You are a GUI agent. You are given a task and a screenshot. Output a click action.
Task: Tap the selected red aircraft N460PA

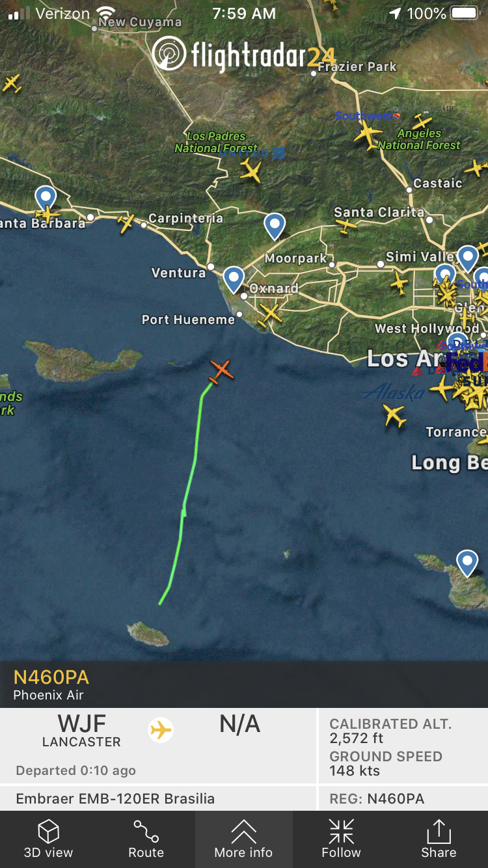[x=221, y=371]
